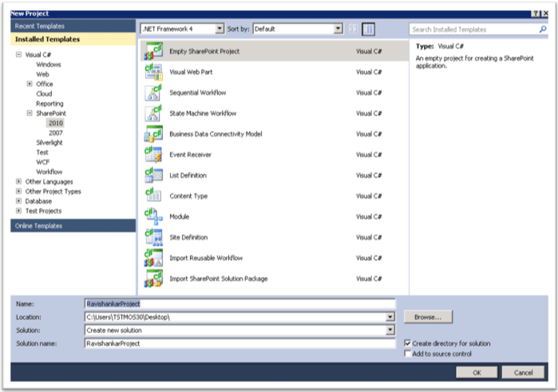Click 'Visual Web Part' template name
The width and height of the screenshot is (558, 392).
pyautogui.click(x=191, y=72)
